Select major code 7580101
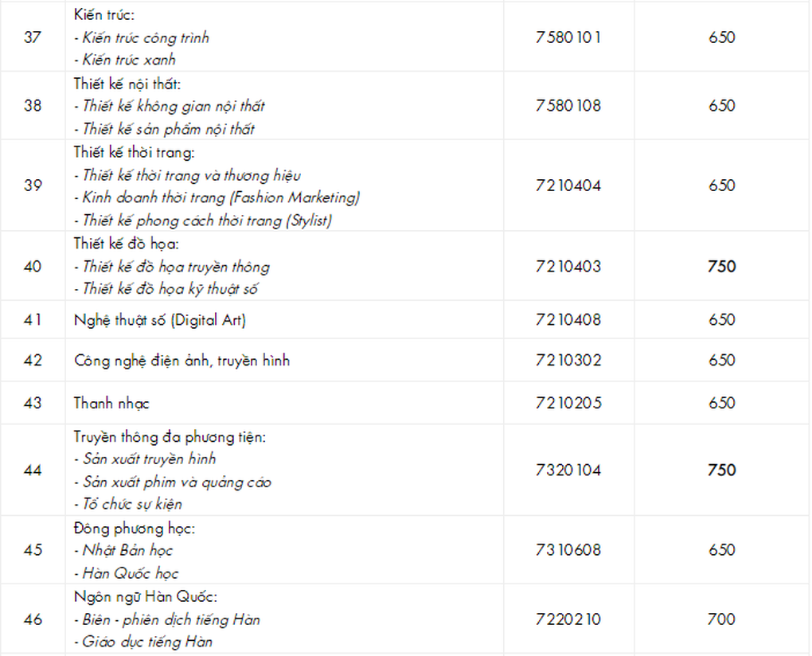Screen dimensions: 812x656 [568, 37]
